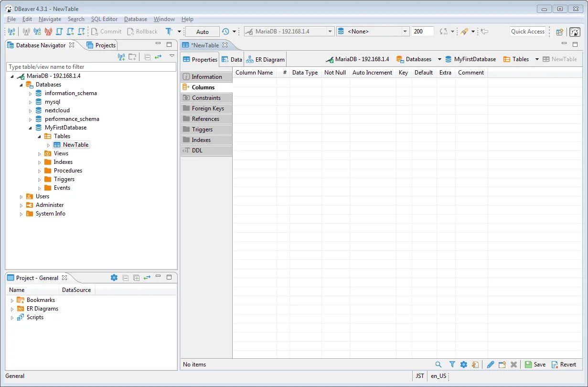Click the create new column icon in footer
Image resolution: width=588 pixels, height=387 pixels.
tap(502, 365)
